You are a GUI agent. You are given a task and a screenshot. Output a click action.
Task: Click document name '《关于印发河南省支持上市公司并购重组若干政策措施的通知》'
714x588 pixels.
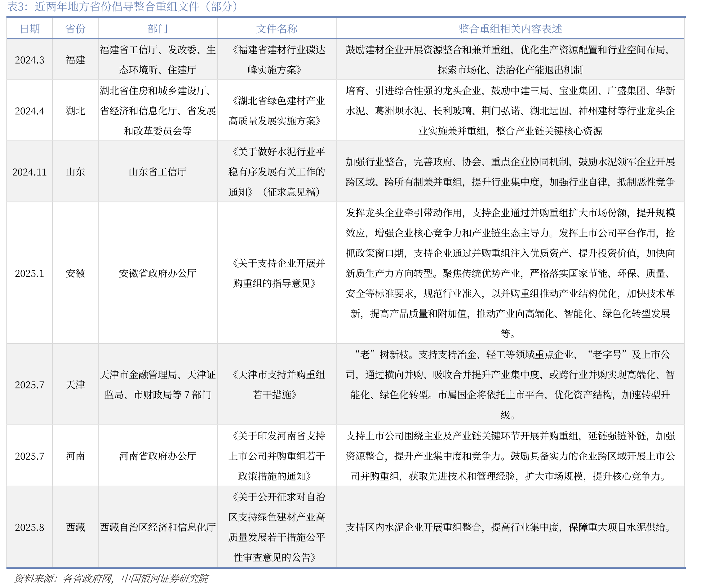click(276, 456)
